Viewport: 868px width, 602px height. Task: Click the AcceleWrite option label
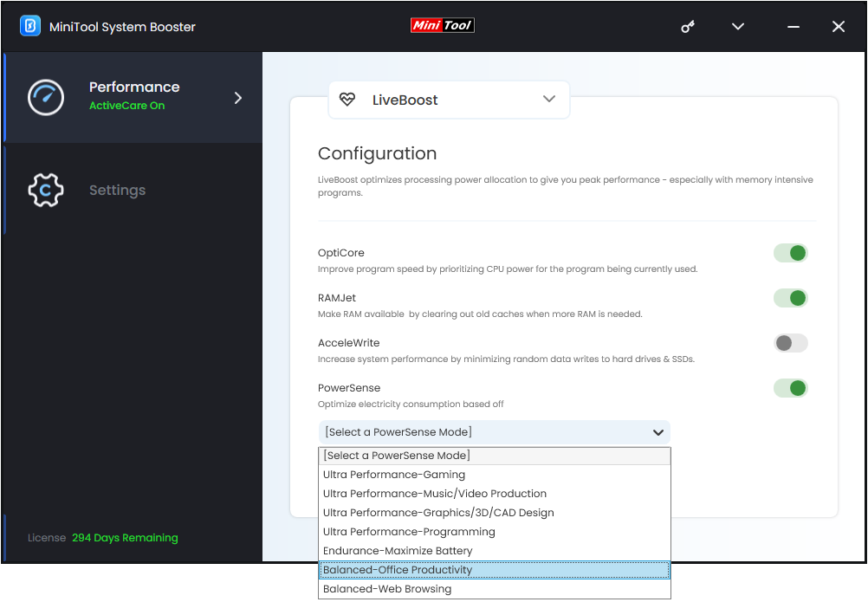coord(349,343)
